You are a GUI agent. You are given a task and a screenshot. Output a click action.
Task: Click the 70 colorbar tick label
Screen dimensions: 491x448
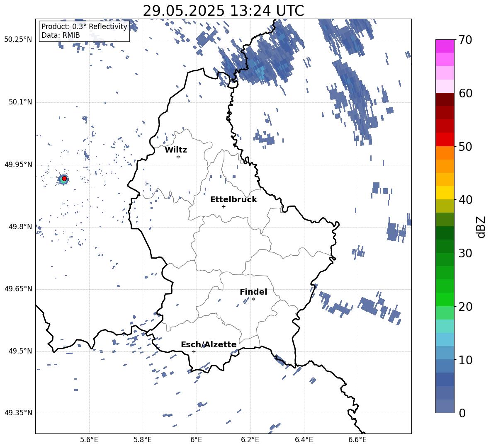(x=465, y=40)
